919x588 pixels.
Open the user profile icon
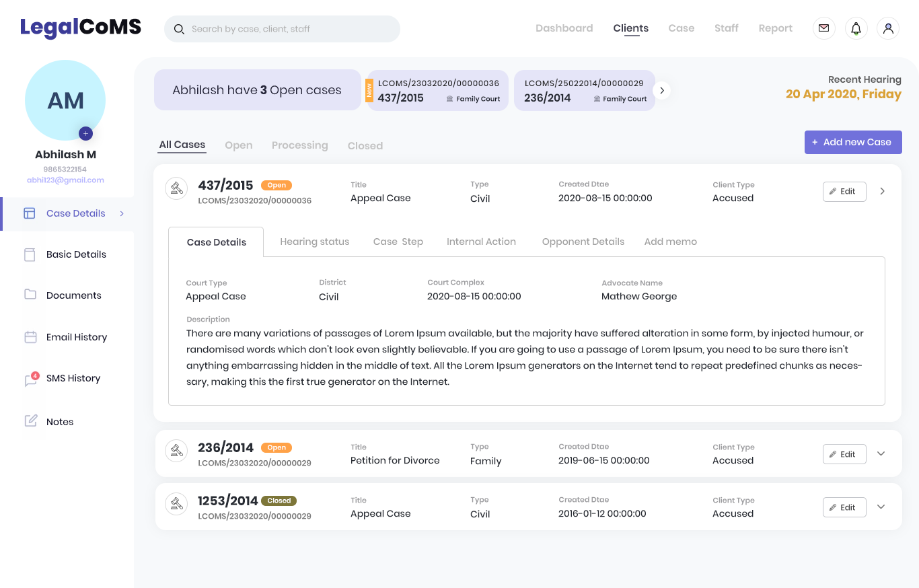pyautogui.click(x=888, y=28)
